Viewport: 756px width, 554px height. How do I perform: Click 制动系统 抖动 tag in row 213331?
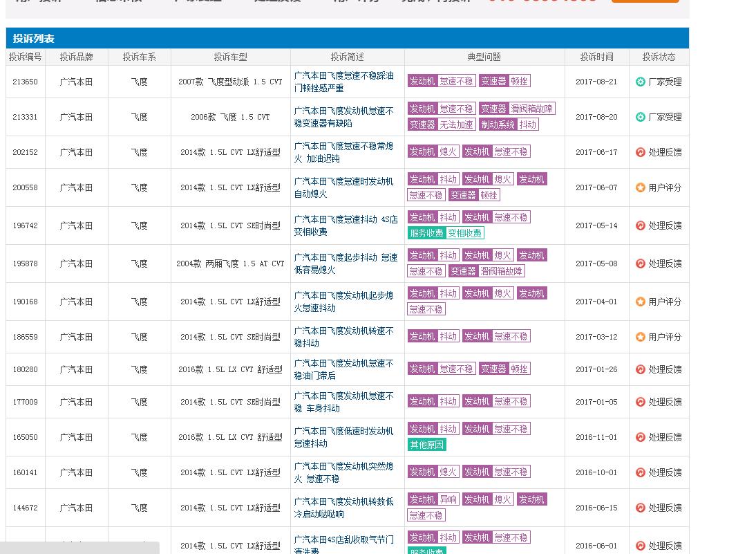tap(509, 124)
